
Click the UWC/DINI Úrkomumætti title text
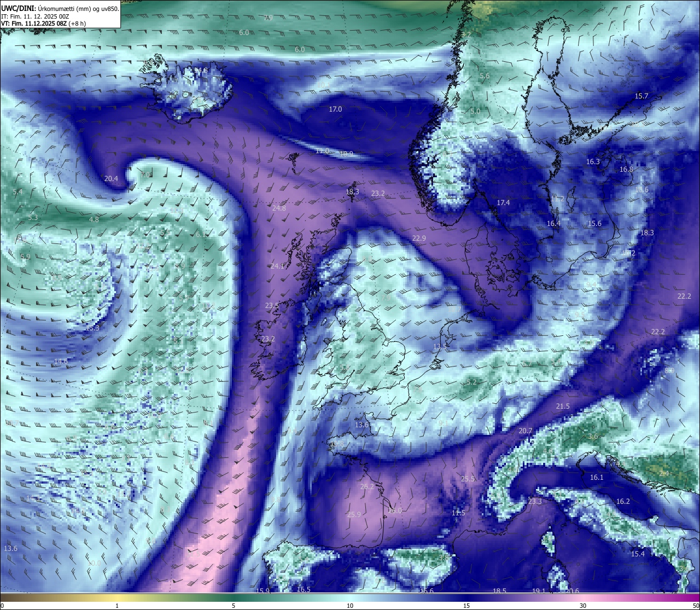pyautogui.click(x=60, y=8)
